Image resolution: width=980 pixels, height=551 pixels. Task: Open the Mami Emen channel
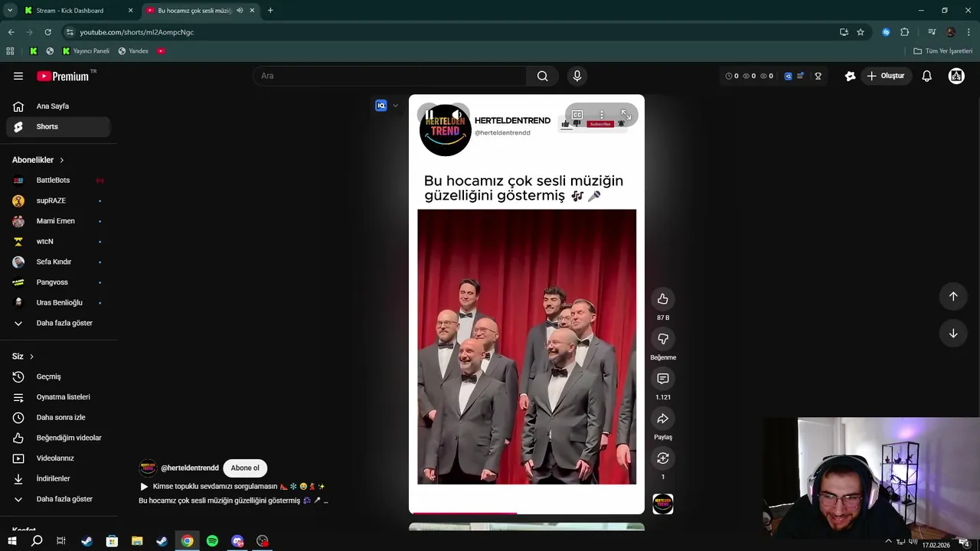click(58, 221)
